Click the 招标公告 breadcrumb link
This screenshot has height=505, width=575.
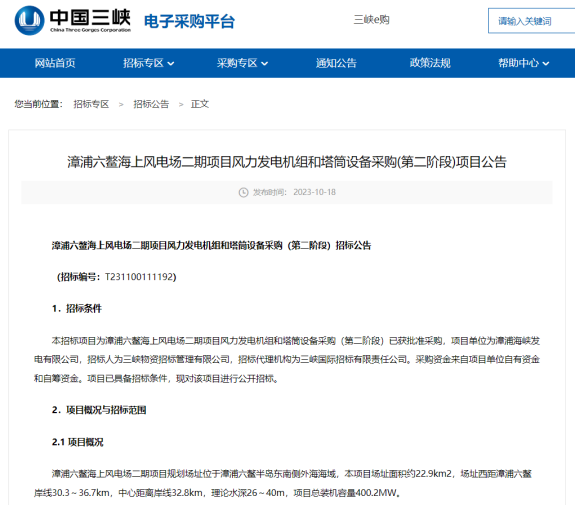tap(151, 104)
